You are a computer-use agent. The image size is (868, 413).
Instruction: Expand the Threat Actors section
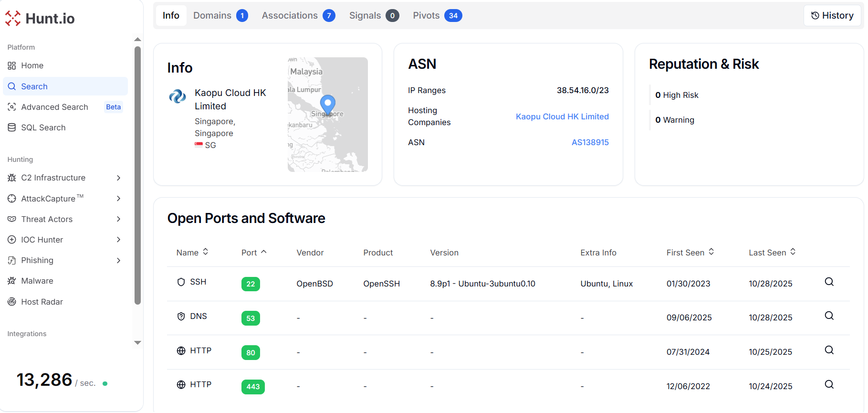click(x=118, y=220)
